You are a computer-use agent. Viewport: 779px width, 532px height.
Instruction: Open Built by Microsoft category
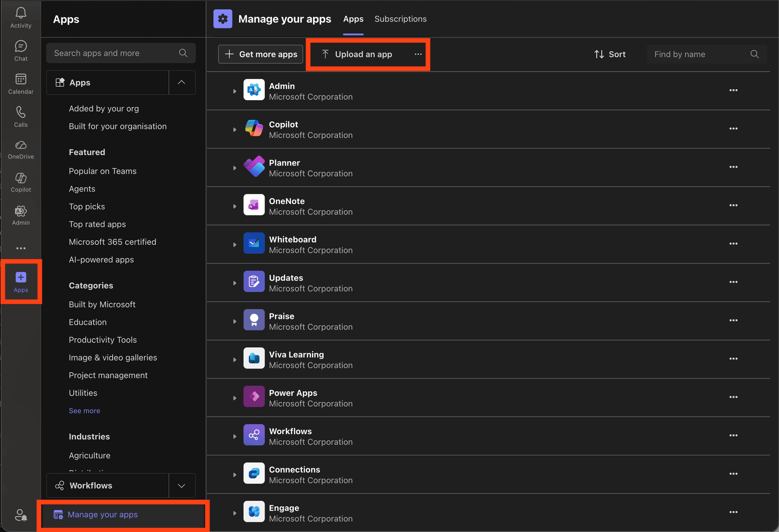pyautogui.click(x=102, y=305)
